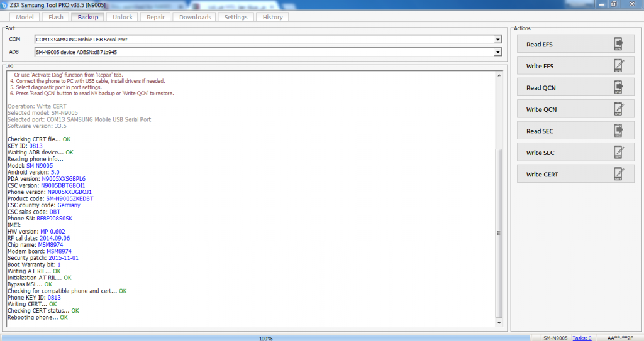Image resolution: width=644 pixels, height=341 pixels.
Task: Click the Write EFS pencil icon
Action: pyautogui.click(x=618, y=66)
